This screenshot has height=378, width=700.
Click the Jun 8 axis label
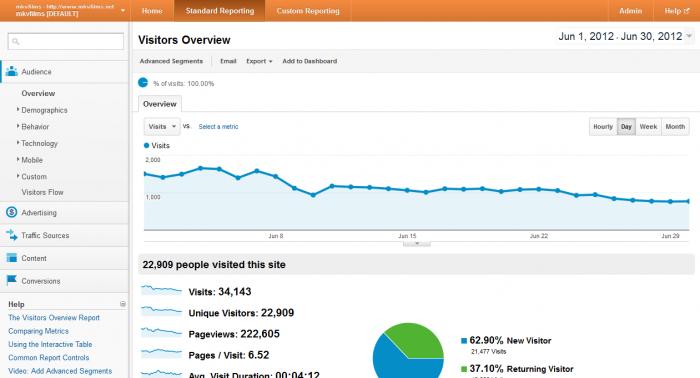pyautogui.click(x=276, y=236)
